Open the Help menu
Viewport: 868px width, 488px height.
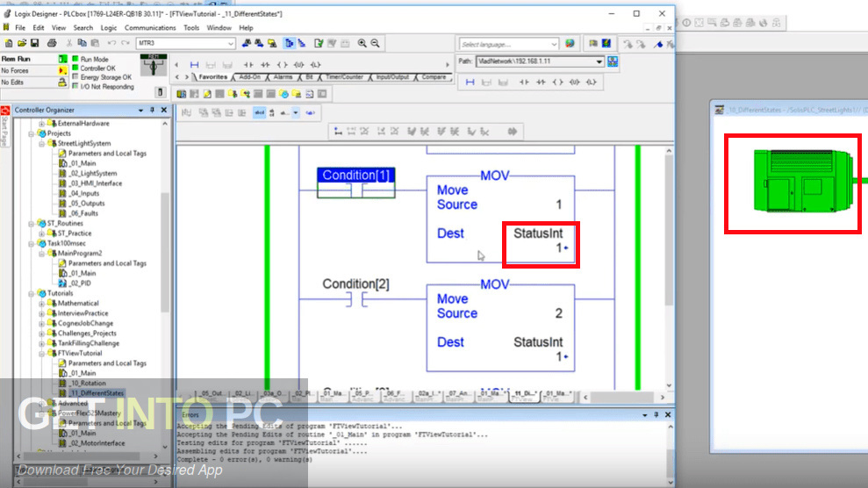tap(246, 28)
